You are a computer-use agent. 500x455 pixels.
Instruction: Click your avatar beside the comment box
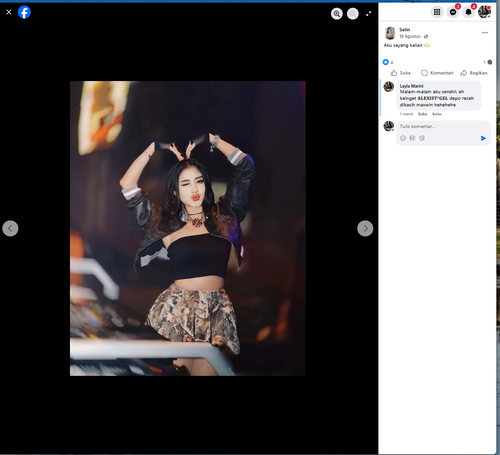coord(389,126)
